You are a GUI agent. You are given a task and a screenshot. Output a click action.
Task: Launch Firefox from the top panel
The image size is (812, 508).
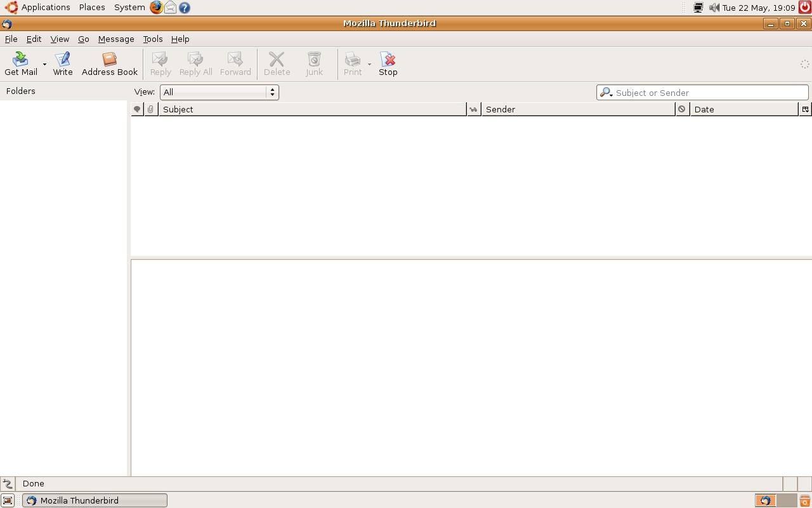point(156,8)
